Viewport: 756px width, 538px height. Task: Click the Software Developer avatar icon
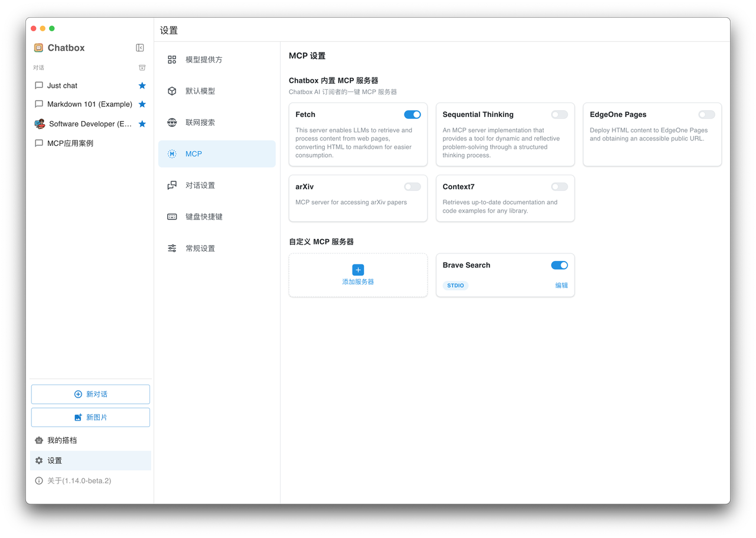pyautogui.click(x=40, y=124)
